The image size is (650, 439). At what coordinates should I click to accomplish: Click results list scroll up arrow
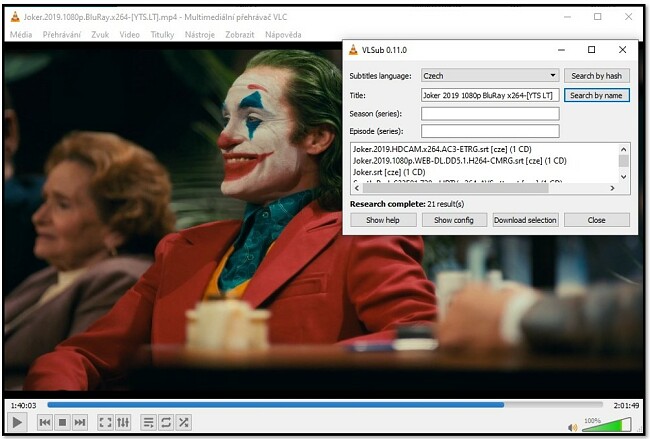pos(623,149)
